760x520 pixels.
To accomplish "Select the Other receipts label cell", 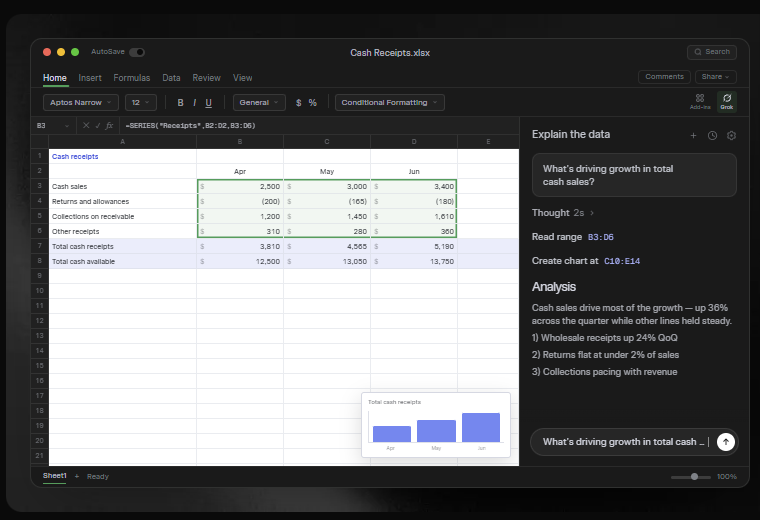I will 123,232.
